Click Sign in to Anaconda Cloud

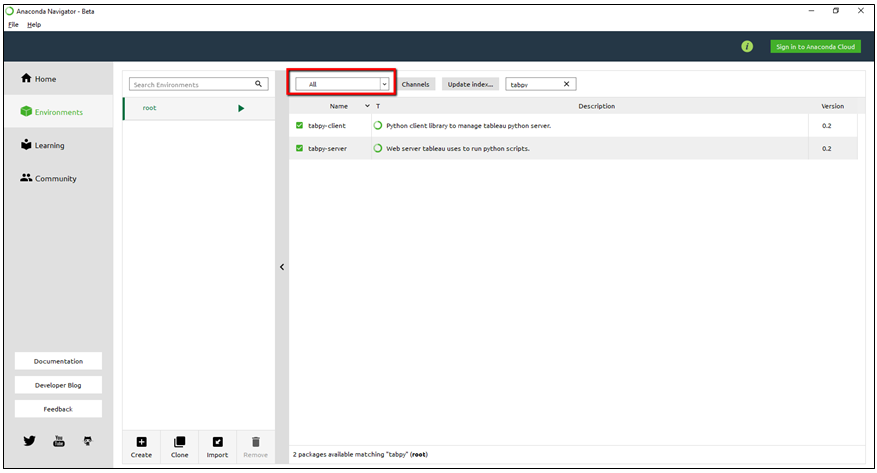tap(815, 46)
